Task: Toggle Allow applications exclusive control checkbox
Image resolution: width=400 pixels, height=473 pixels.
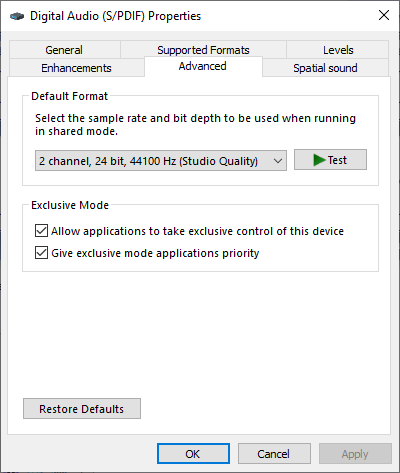Action: (41, 231)
